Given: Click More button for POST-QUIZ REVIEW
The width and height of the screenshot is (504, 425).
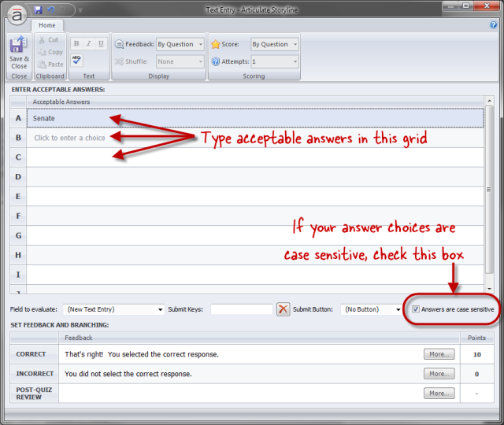Looking at the screenshot, I should (x=439, y=394).
